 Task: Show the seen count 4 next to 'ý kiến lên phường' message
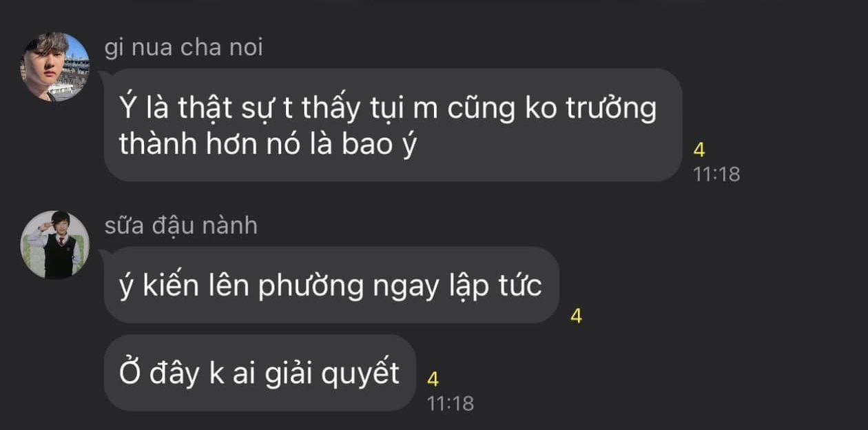(577, 316)
